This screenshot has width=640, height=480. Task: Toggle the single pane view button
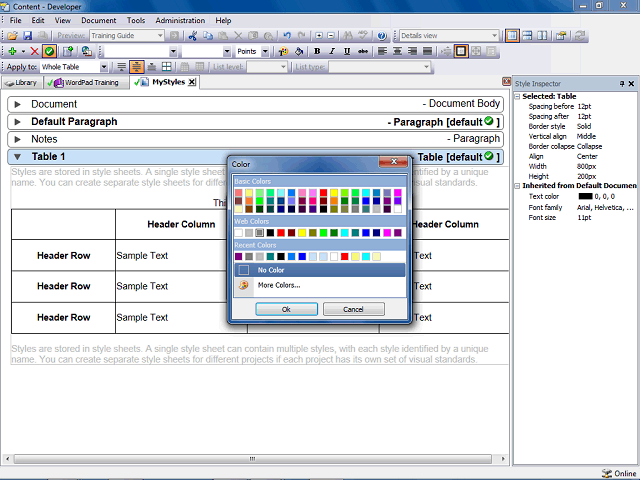point(512,36)
